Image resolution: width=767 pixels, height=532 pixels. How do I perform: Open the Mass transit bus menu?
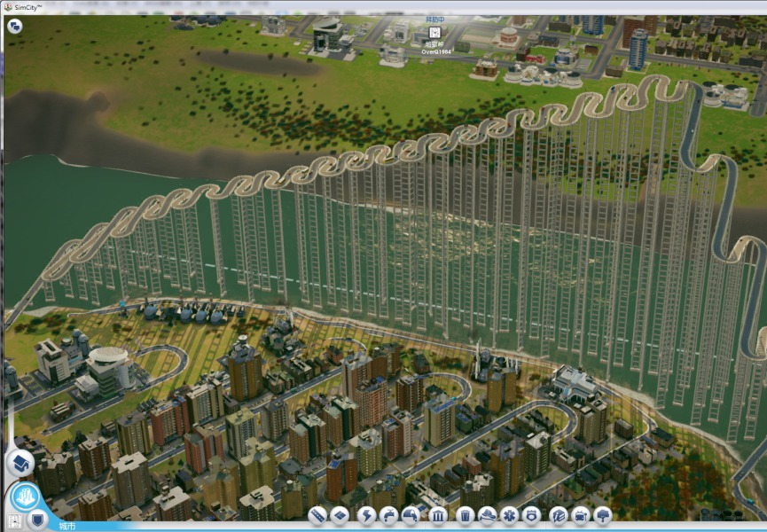tap(581, 515)
